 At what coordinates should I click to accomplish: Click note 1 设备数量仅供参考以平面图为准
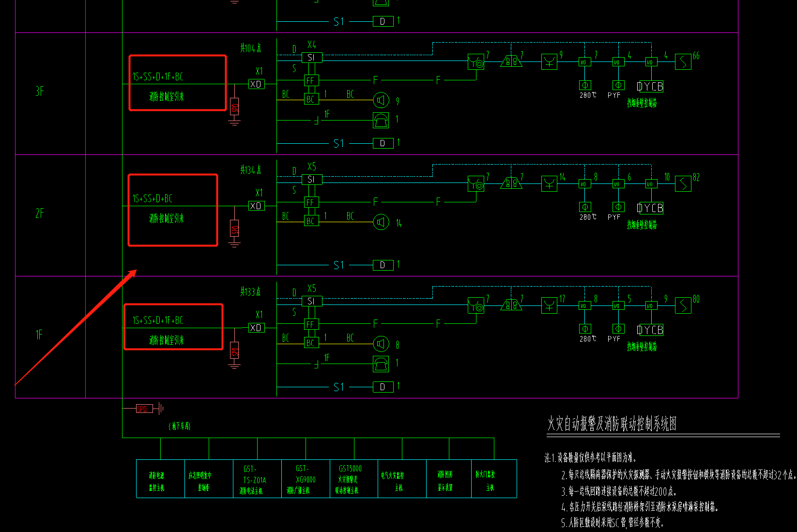(x=590, y=457)
